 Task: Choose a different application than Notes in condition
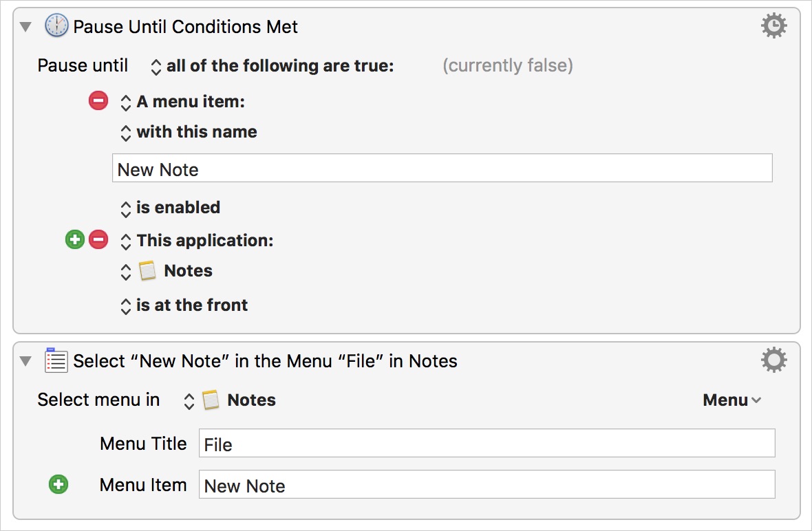click(x=126, y=272)
